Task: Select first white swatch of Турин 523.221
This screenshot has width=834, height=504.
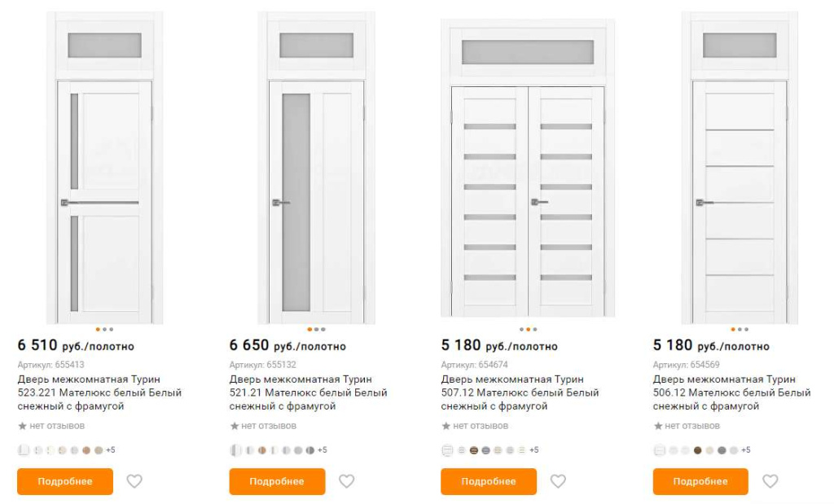Action: [24, 450]
